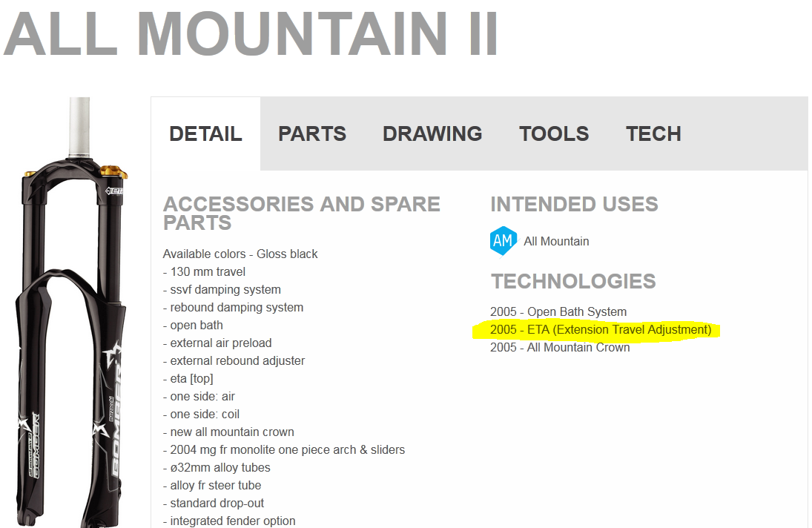Click the blue AM All Mountain icon
The height and width of the screenshot is (528, 812).
503,241
